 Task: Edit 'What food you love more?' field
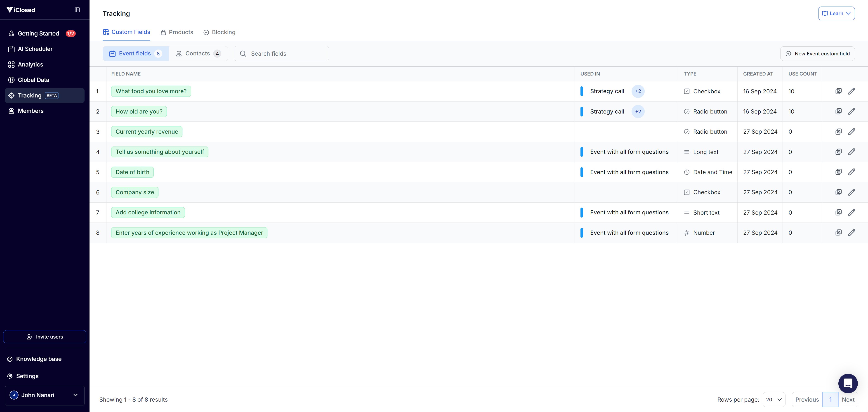click(851, 91)
